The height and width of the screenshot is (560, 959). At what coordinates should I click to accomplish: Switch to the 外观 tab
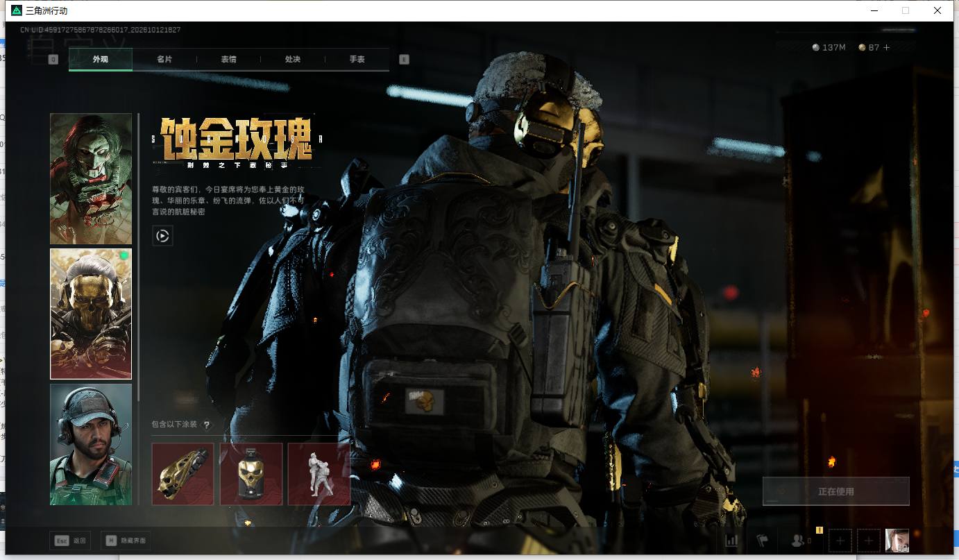[x=101, y=60]
